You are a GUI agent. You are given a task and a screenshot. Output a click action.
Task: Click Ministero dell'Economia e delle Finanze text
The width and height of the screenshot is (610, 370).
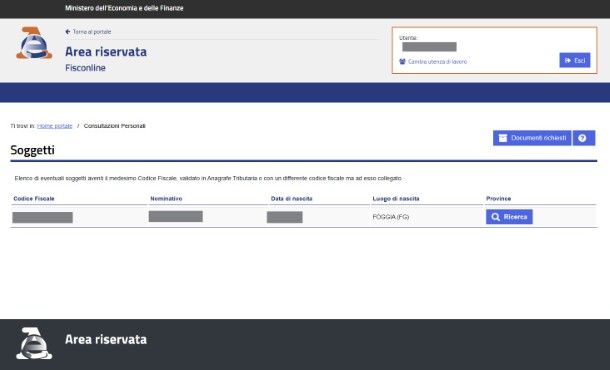pos(124,8)
